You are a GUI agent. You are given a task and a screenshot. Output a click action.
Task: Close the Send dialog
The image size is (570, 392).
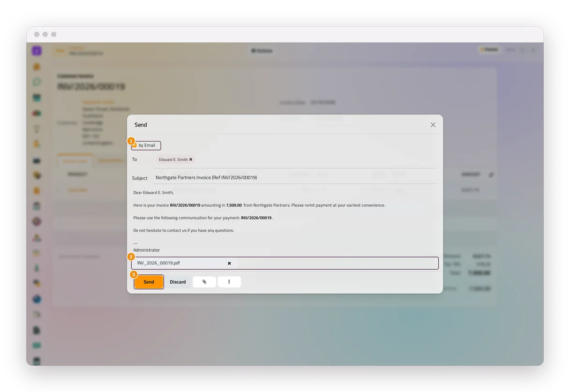click(433, 125)
